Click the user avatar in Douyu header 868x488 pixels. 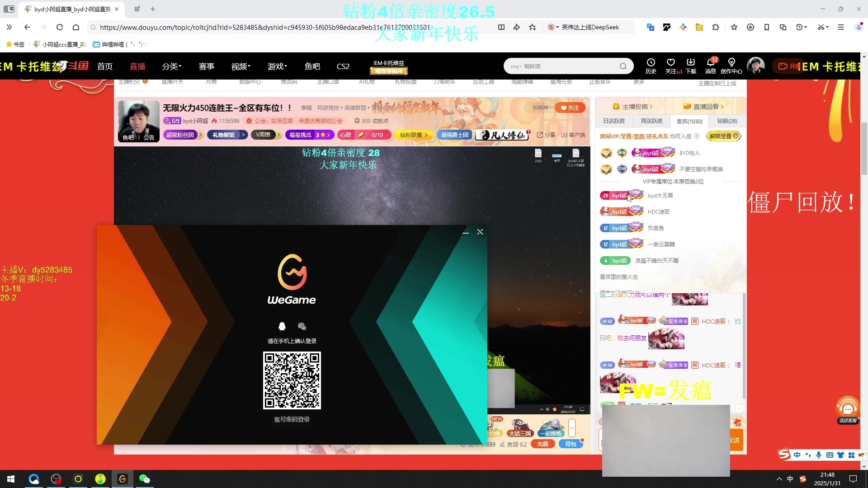coord(755,66)
